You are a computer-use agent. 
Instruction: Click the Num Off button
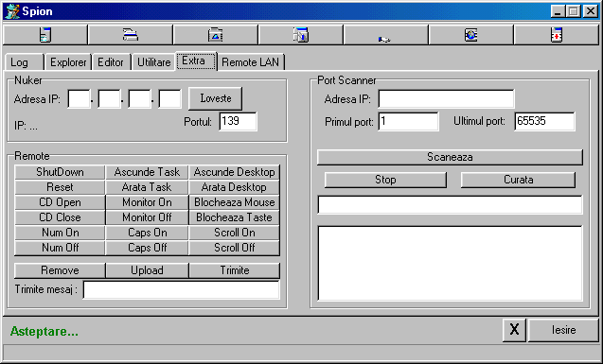pos(60,248)
